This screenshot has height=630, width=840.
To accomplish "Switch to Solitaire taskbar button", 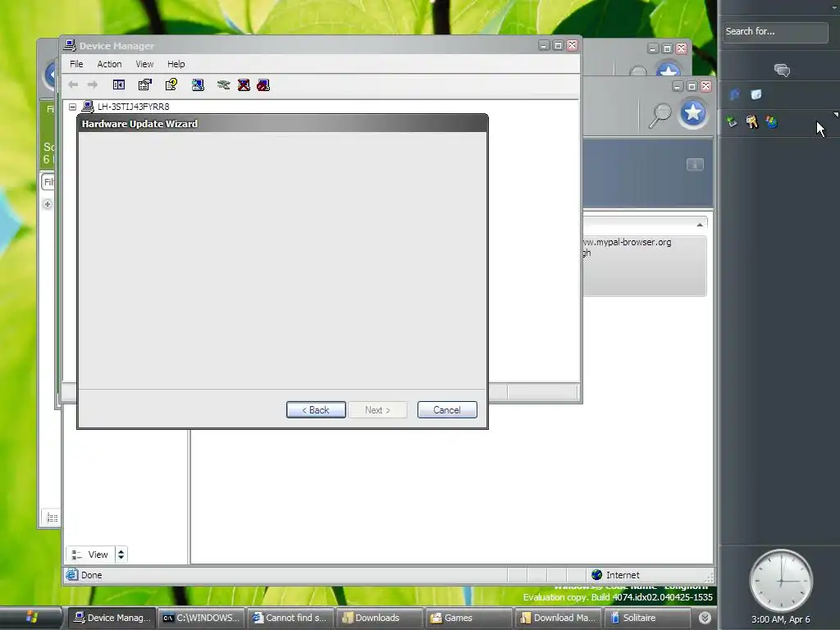I will [x=647, y=618].
